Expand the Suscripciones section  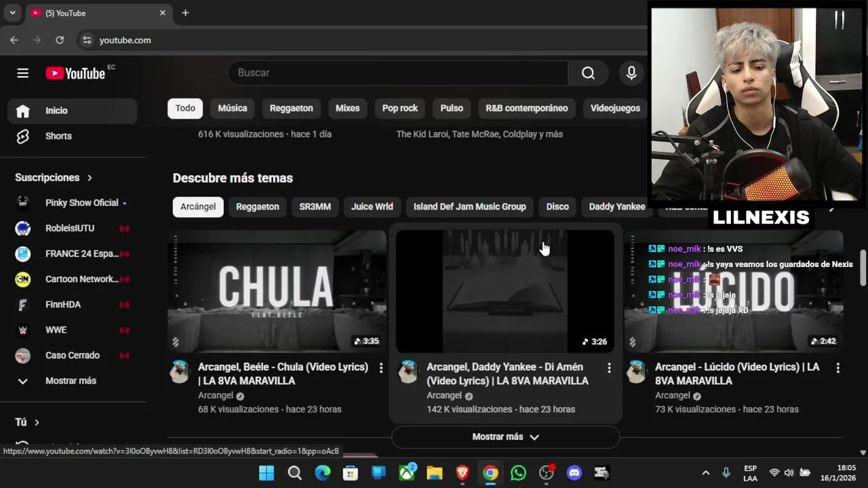coord(54,178)
